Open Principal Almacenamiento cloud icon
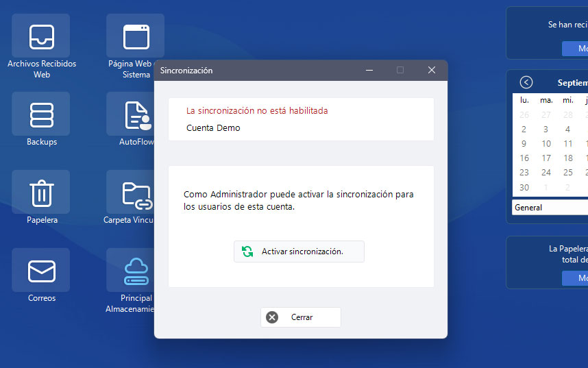 pyautogui.click(x=130, y=270)
